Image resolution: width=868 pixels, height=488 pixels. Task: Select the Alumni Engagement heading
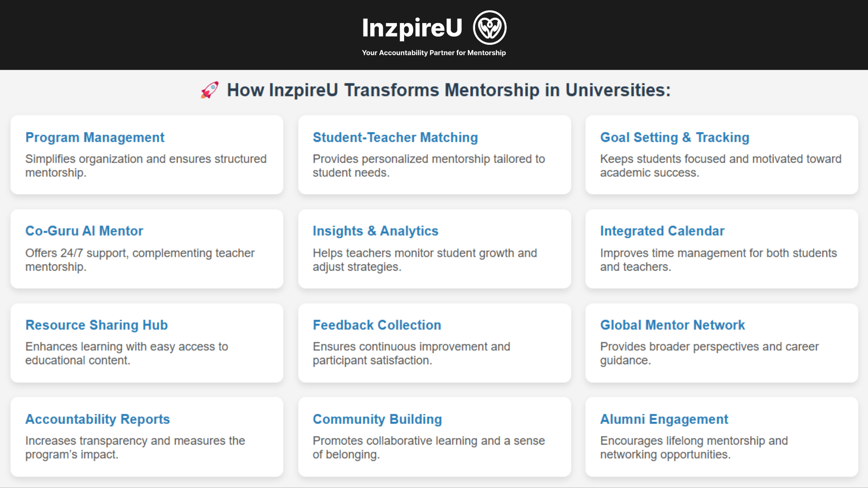click(664, 419)
